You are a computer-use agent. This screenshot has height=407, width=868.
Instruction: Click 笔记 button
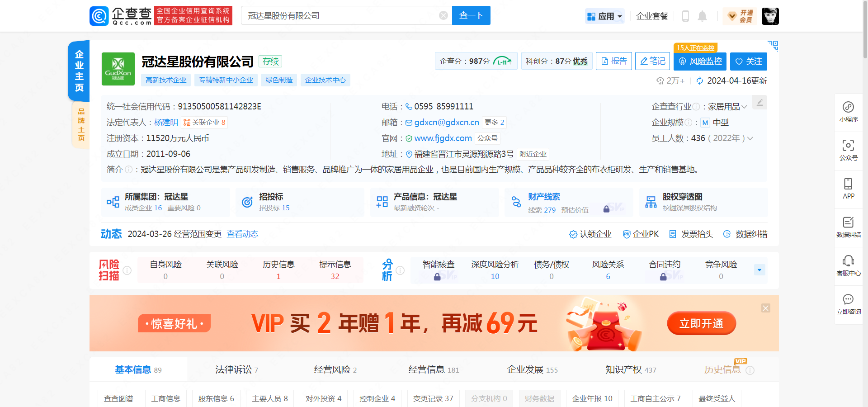click(x=653, y=61)
